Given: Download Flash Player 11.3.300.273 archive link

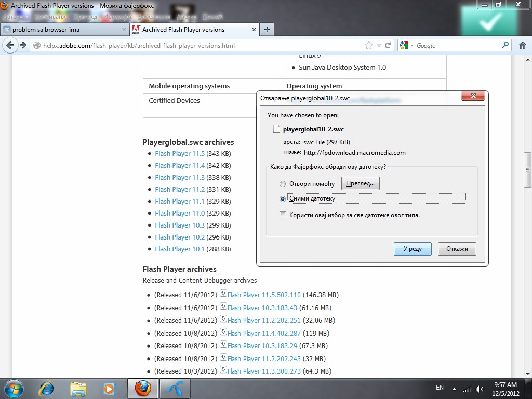Looking at the screenshot, I should tap(264, 371).
